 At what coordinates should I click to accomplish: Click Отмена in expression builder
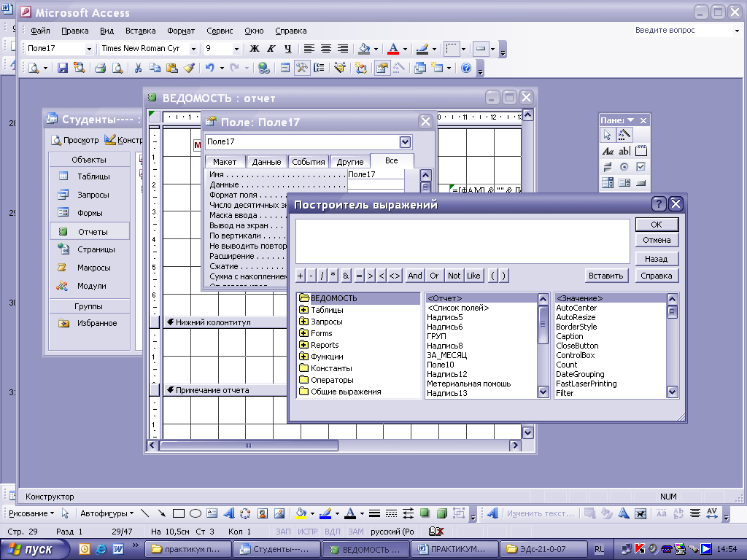657,240
